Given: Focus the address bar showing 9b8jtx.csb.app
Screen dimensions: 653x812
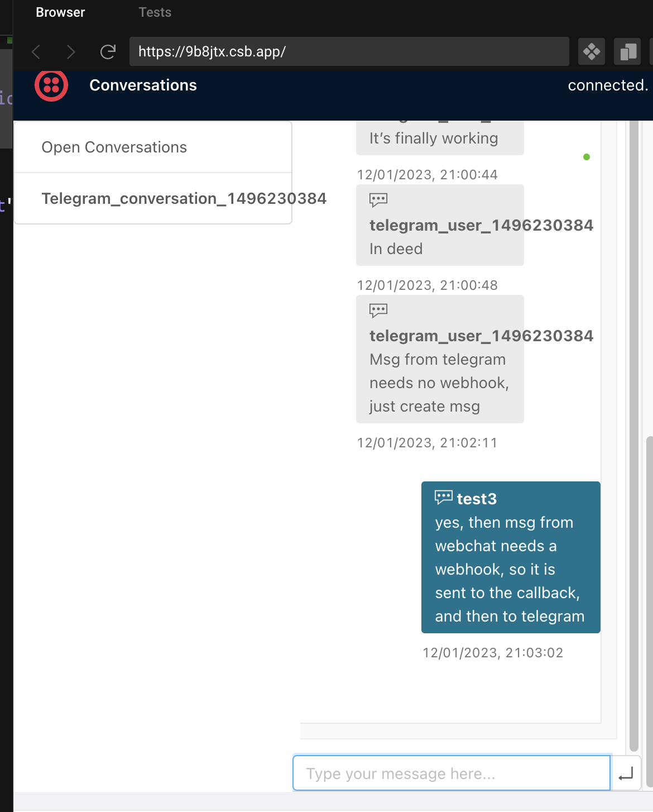Looking at the screenshot, I should pos(349,52).
